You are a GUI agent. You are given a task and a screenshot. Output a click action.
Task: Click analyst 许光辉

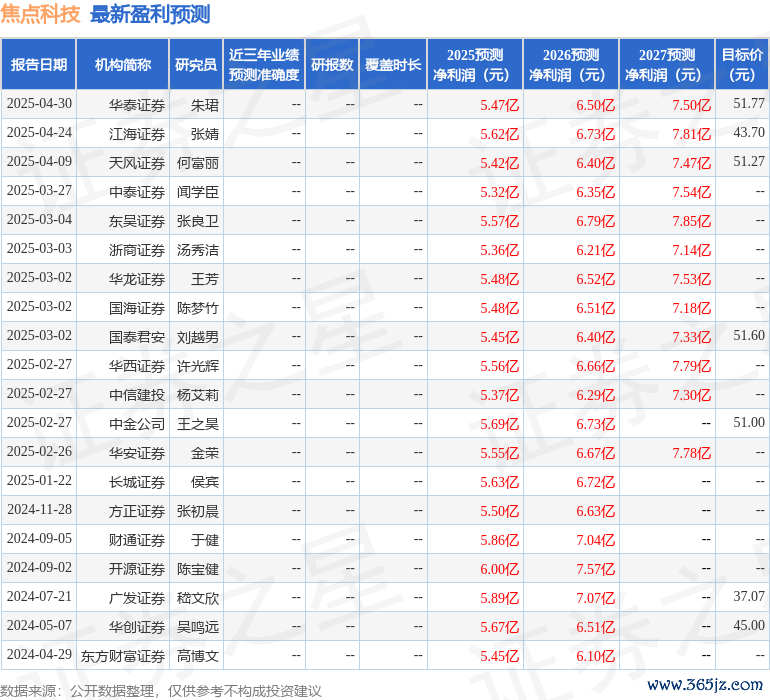coord(198,366)
